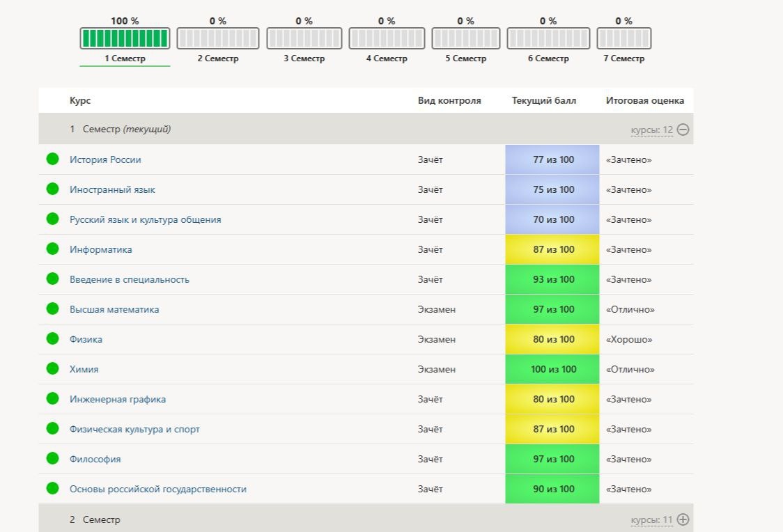
Task: Click the Текущий балл column header
Action: pyautogui.click(x=544, y=100)
